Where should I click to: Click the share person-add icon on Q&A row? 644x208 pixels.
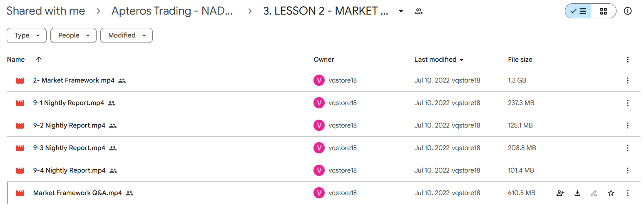(560, 193)
